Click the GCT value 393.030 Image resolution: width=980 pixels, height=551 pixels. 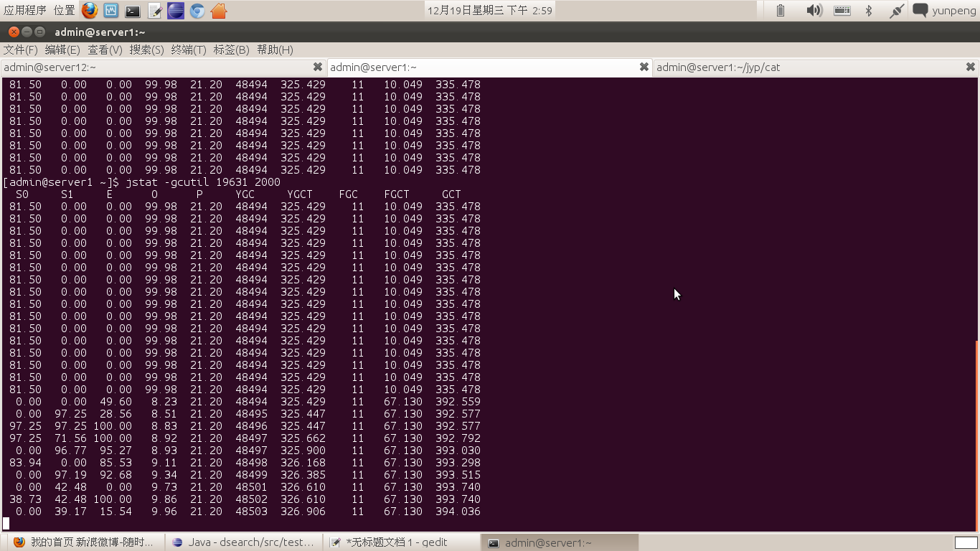click(x=458, y=451)
